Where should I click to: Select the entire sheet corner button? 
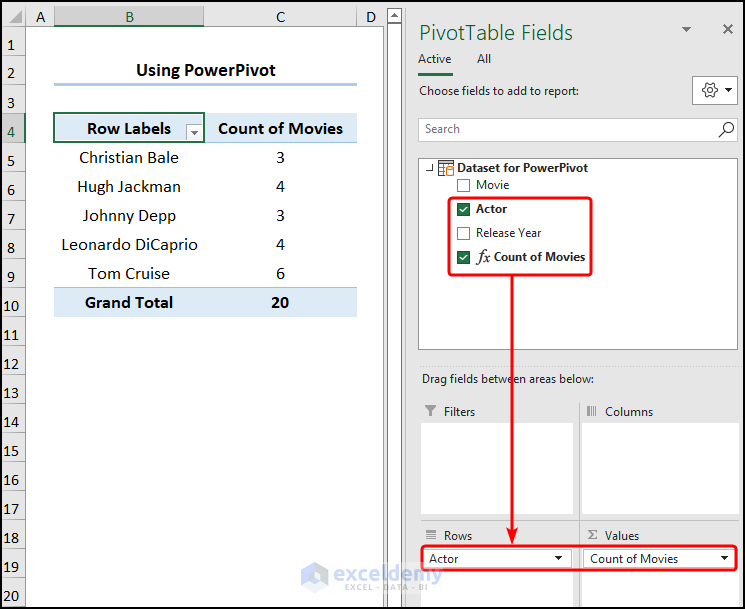[15, 17]
